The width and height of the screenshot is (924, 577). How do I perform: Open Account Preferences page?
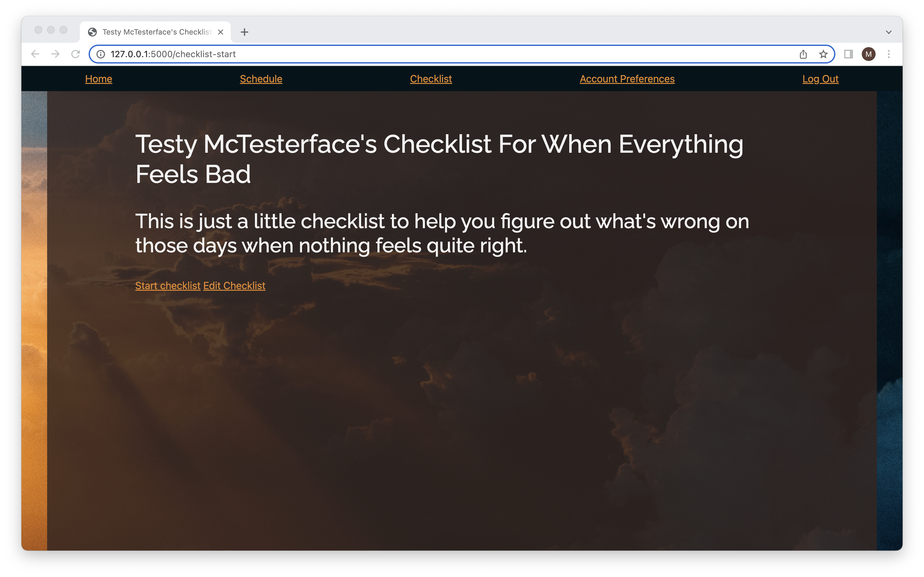(x=628, y=79)
